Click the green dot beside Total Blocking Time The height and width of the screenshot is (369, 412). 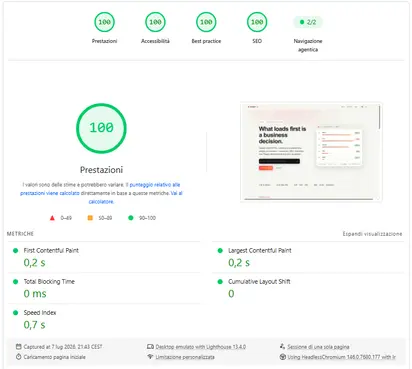15,282
